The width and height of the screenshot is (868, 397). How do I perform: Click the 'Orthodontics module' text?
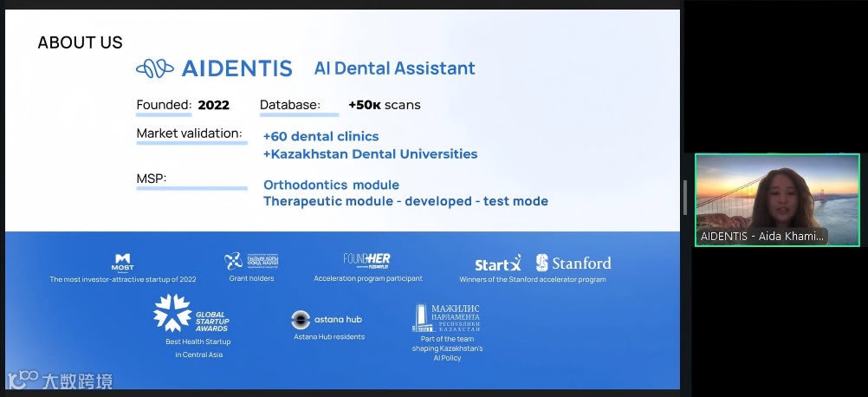tap(331, 185)
